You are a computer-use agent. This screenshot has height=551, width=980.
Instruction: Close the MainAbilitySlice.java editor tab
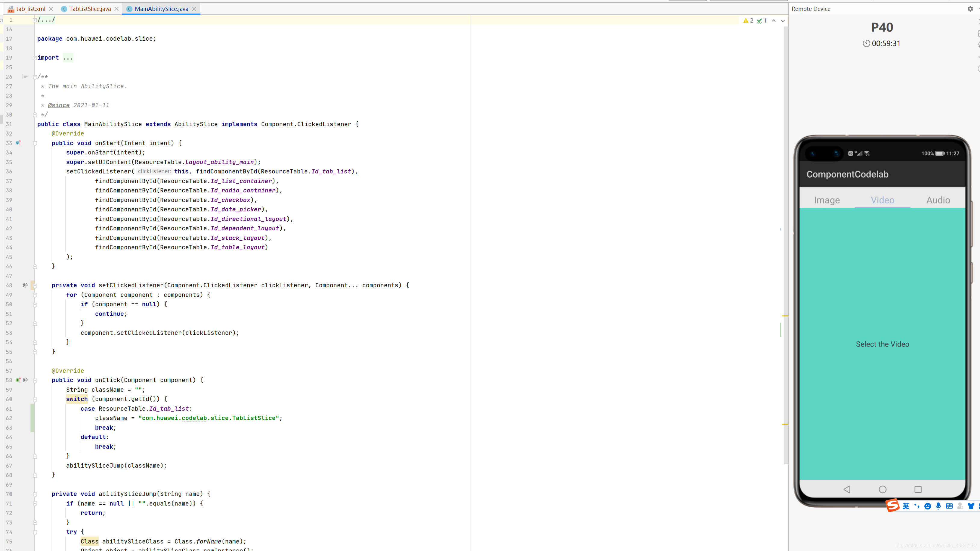click(194, 9)
